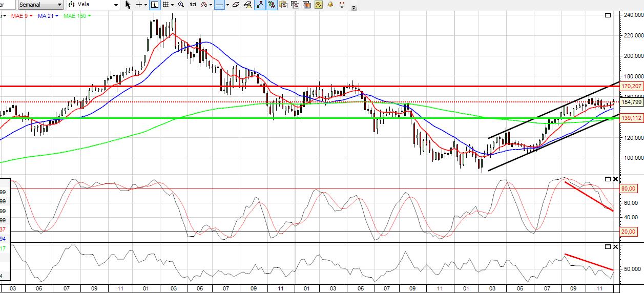Toggle the highlighted drawings display button
The height and width of the screenshot is (293, 644).
tap(272, 5)
